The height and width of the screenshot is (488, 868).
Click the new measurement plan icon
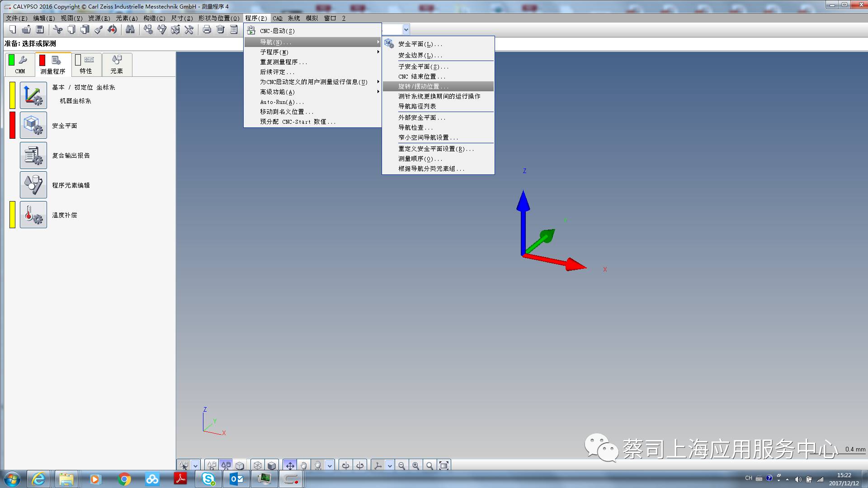click(x=13, y=30)
